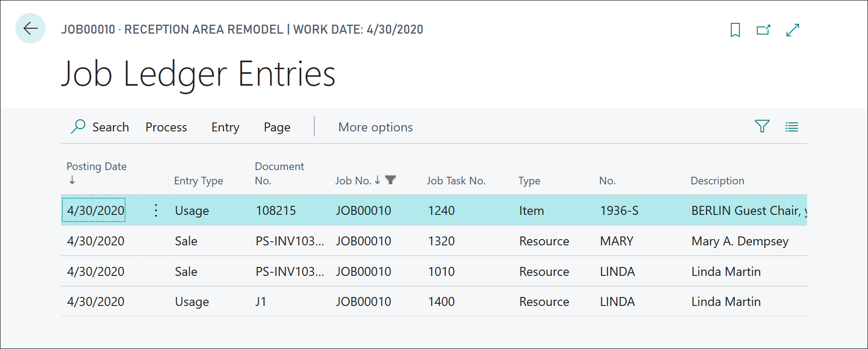Click Usage entry type in J1 row
The height and width of the screenshot is (349, 868).
coord(192,301)
